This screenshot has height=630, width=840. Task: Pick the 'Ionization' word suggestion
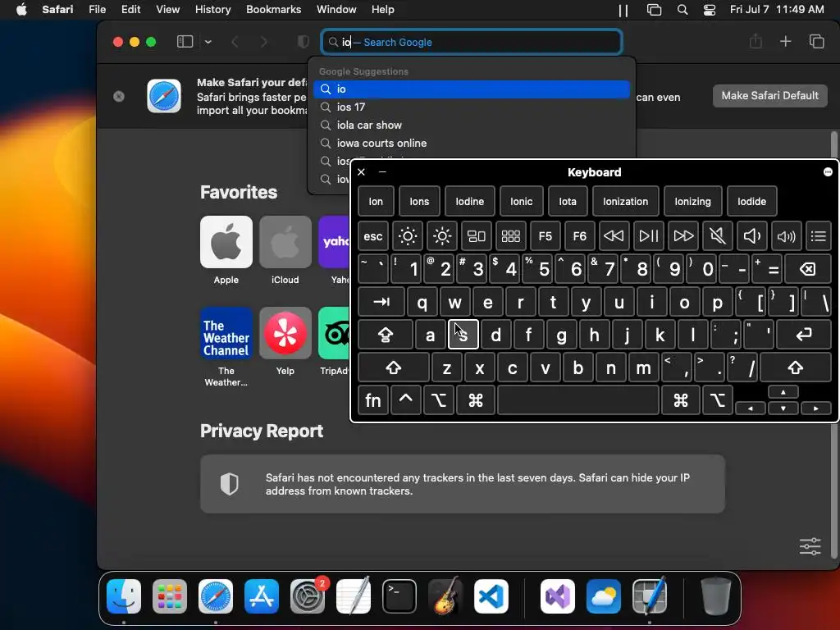(x=625, y=202)
